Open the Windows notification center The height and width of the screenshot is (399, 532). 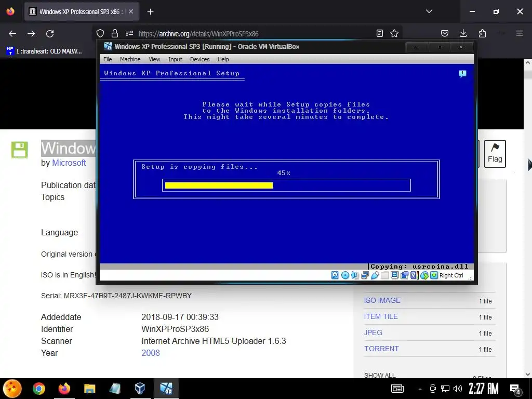[515, 389]
